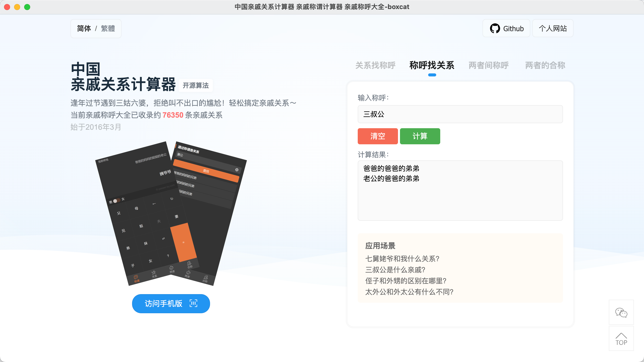Click the macOS green fullscreen window button

pos(27,7)
